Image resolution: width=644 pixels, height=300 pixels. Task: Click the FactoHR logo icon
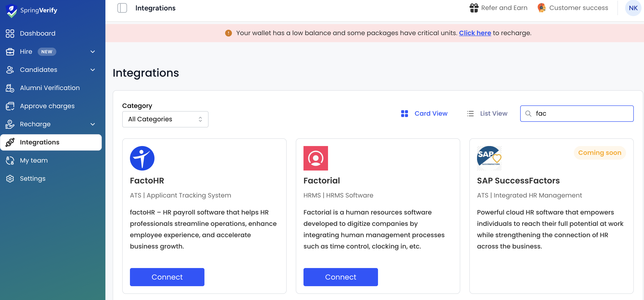point(142,158)
